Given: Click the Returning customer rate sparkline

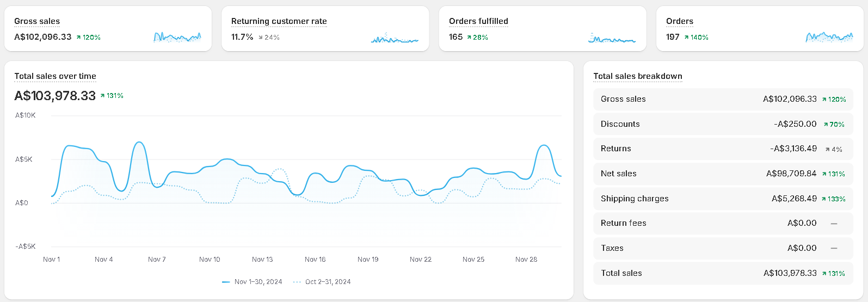Looking at the screenshot, I should [395, 38].
